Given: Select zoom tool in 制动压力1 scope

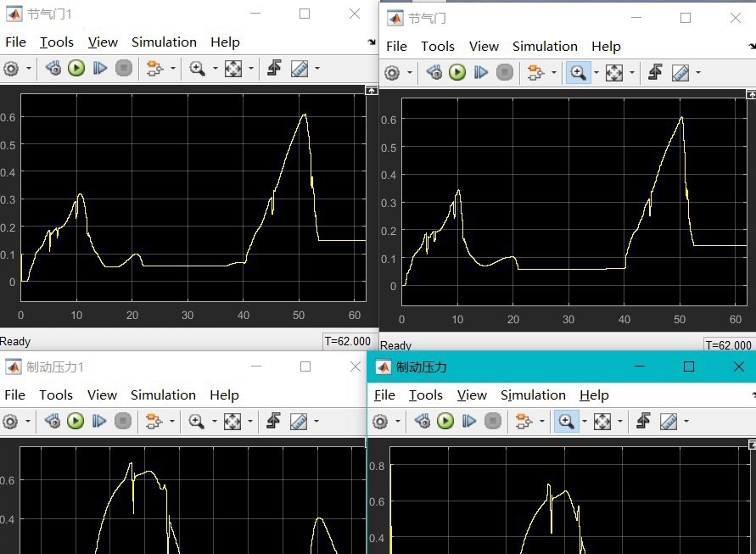Looking at the screenshot, I should [x=196, y=422].
